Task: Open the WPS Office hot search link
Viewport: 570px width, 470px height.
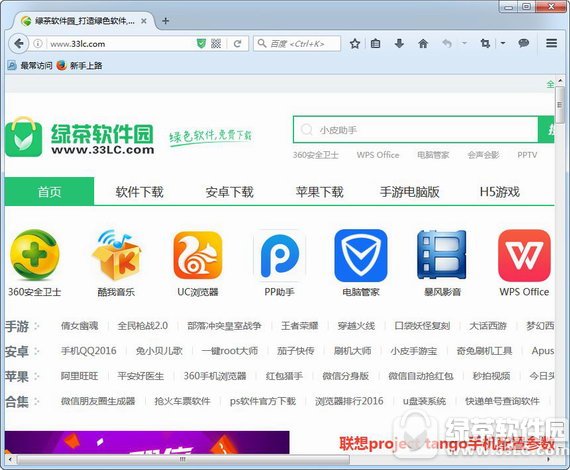Action: (x=378, y=155)
